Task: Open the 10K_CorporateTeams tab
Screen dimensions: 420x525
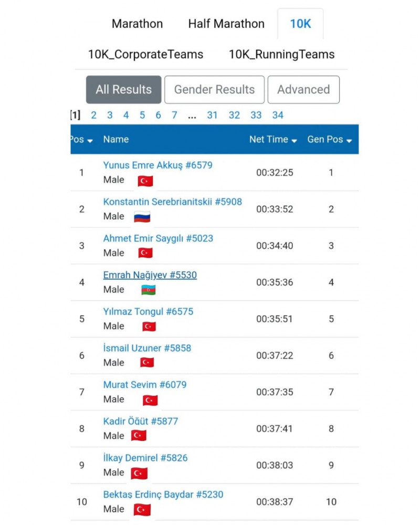Action: click(146, 54)
